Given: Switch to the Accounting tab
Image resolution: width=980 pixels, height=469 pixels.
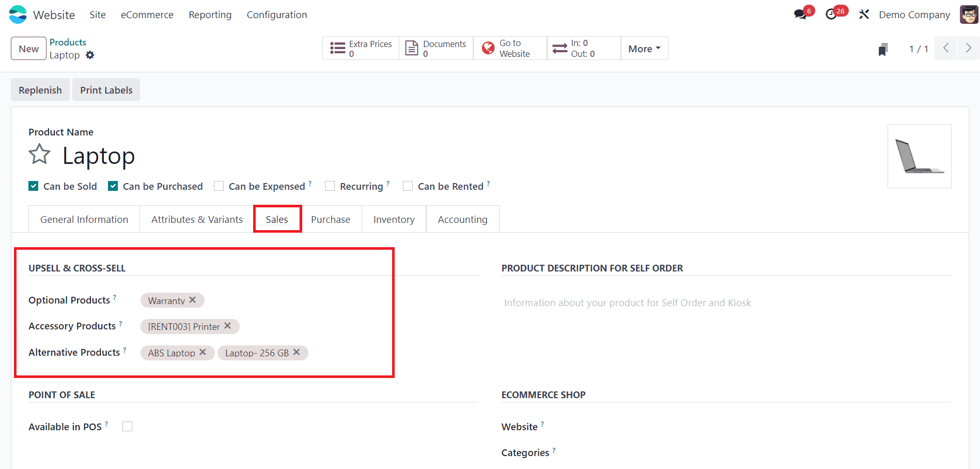Looking at the screenshot, I should tap(462, 219).
